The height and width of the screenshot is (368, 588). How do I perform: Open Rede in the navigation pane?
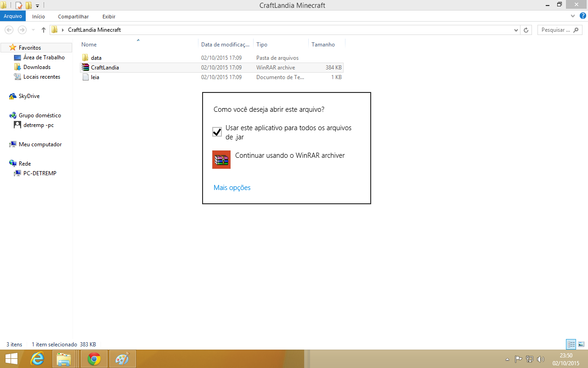point(25,164)
